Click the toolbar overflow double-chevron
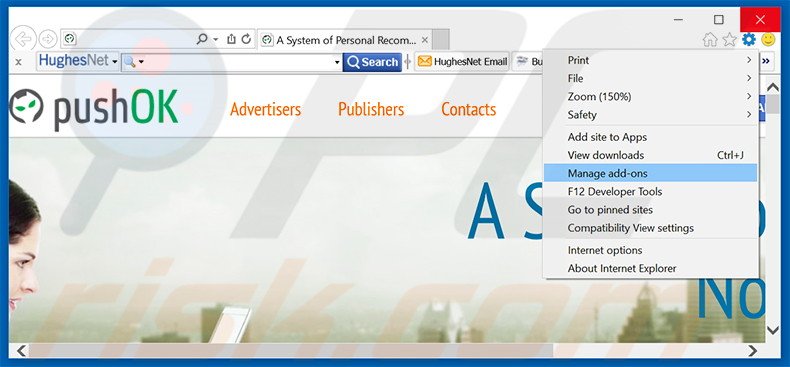Image resolution: width=790 pixels, height=367 pixels. (x=766, y=61)
